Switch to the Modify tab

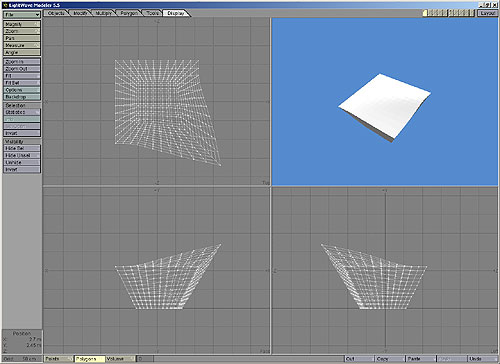click(x=81, y=13)
